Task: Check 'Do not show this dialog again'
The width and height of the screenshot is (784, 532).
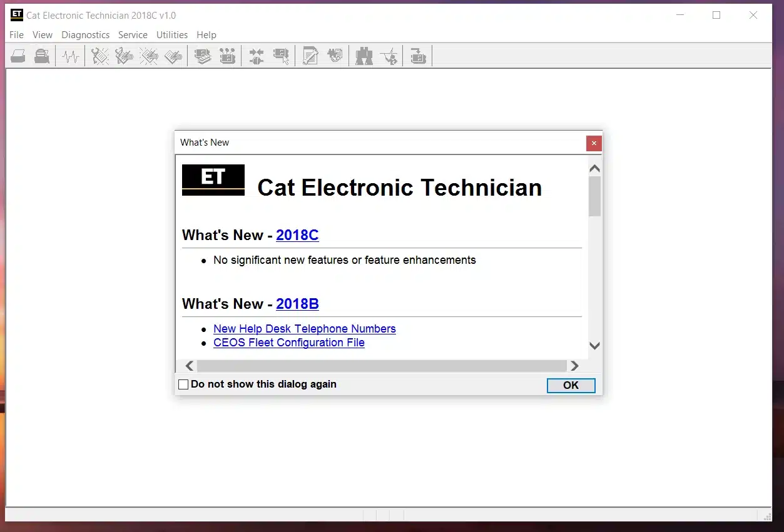Action: click(183, 384)
